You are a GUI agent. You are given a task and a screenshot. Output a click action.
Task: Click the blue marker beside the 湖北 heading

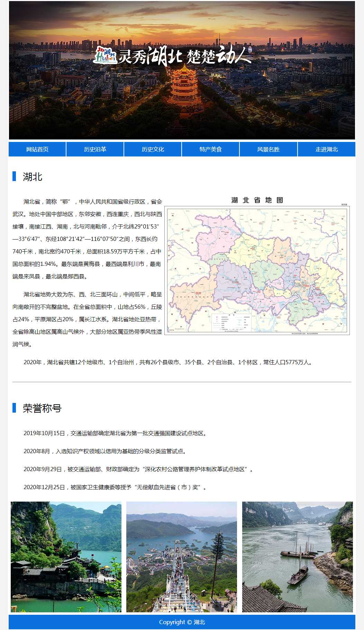tap(14, 176)
